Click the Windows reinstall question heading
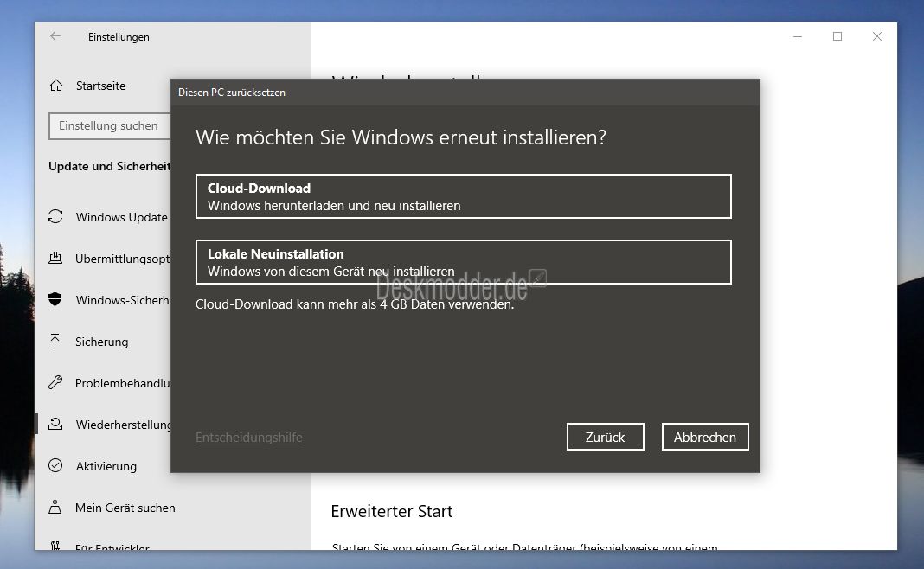Screen dimensions: 924x569 401,137
